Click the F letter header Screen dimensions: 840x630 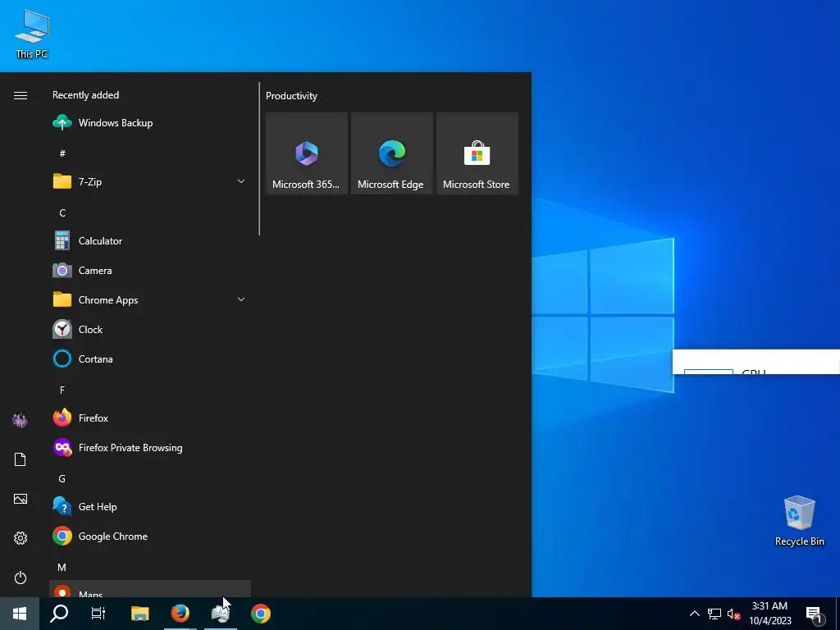click(x=62, y=390)
